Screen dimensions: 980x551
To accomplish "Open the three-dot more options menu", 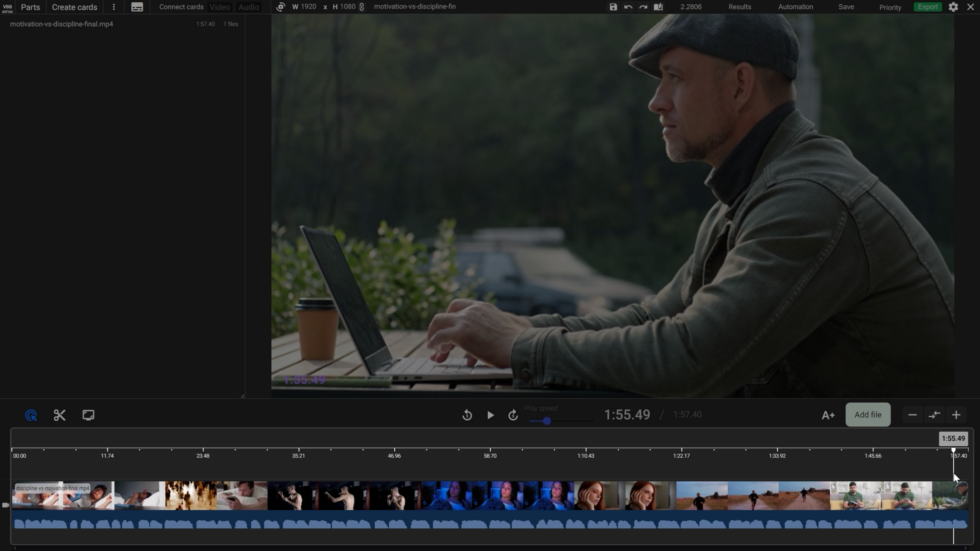I will pos(113,7).
